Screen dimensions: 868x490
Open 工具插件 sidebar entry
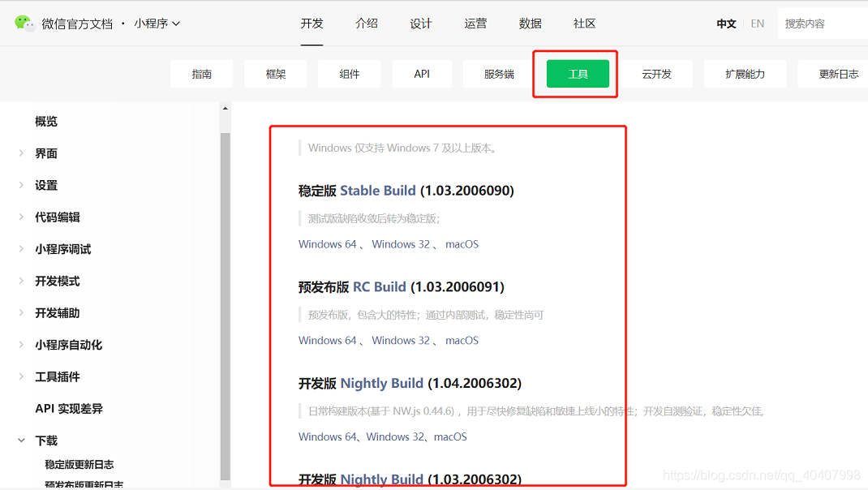(58, 377)
